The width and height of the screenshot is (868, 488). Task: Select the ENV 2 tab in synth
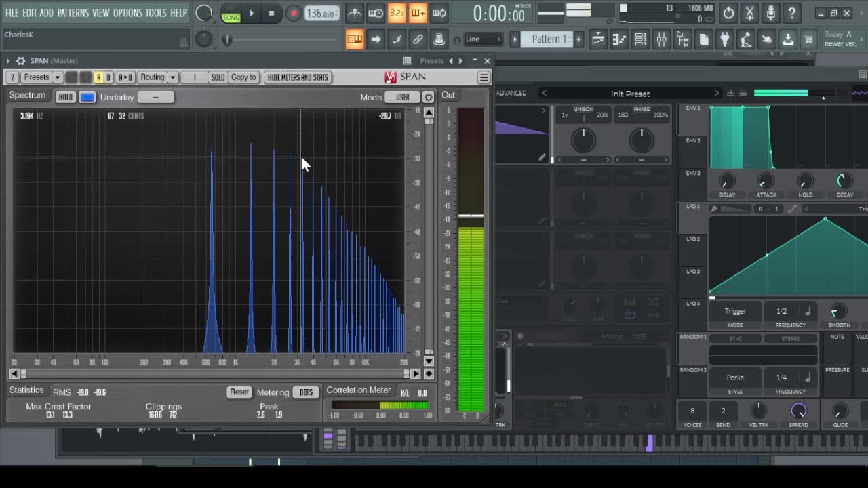pyautogui.click(x=693, y=141)
